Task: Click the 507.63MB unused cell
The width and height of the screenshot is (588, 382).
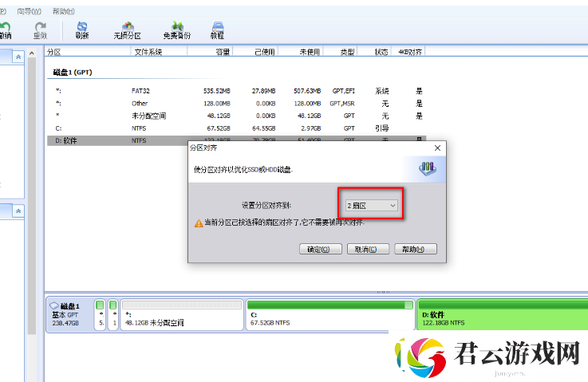Action: pos(307,91)
